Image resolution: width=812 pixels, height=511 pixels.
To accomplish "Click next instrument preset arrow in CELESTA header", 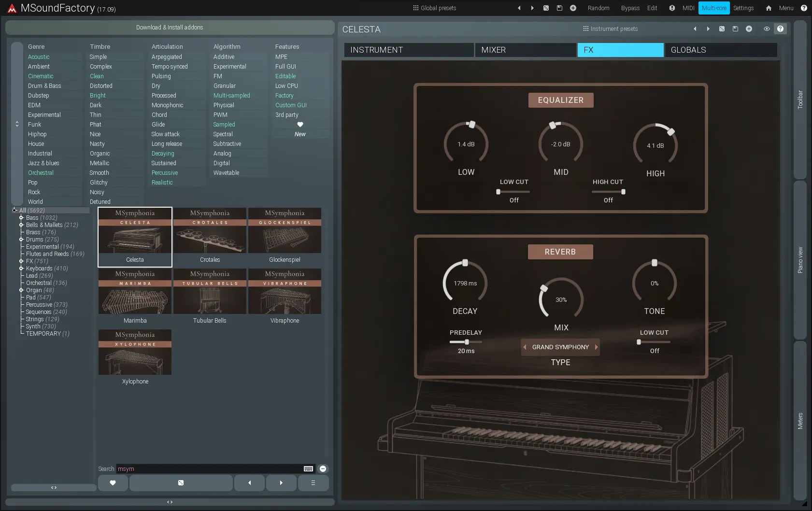I will click(708, 29).
